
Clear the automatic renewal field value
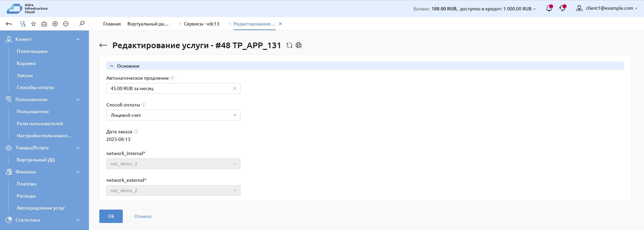(235, 88)
